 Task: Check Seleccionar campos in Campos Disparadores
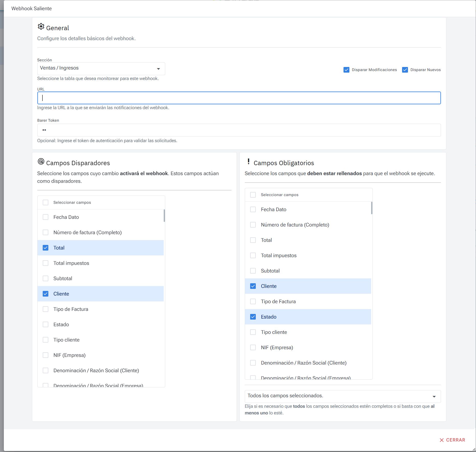pos(46,202)
